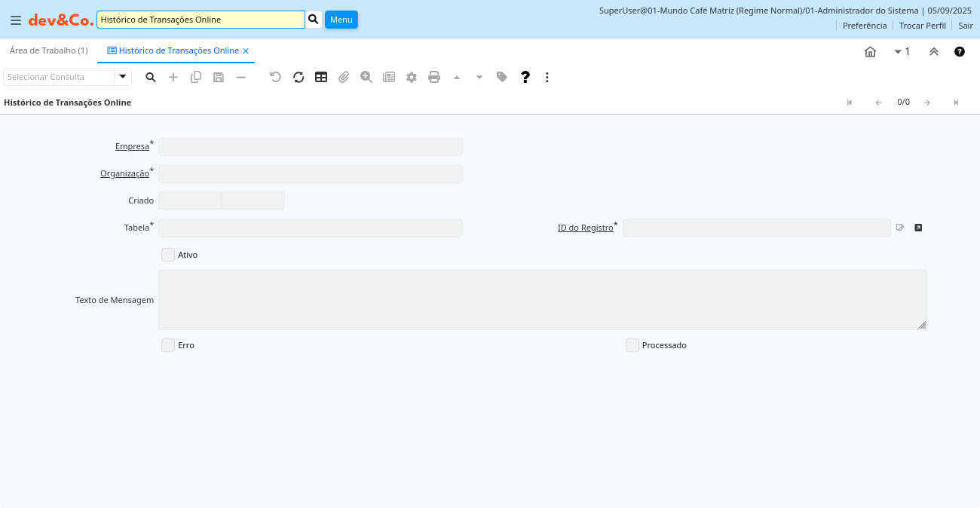Open the more options vertical dots menu
The image size is (980, 508).
coord(547,77)
